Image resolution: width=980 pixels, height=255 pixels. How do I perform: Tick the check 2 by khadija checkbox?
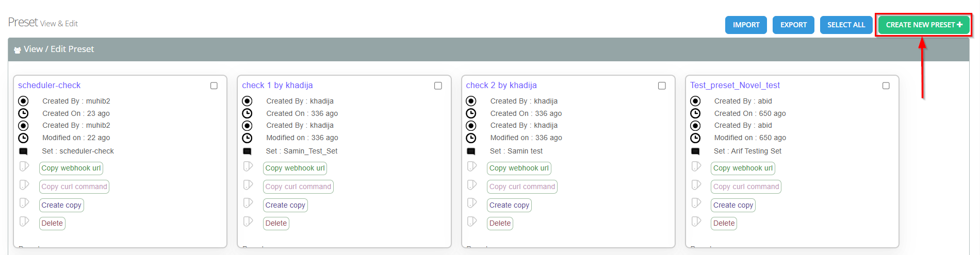click(662, 86)
